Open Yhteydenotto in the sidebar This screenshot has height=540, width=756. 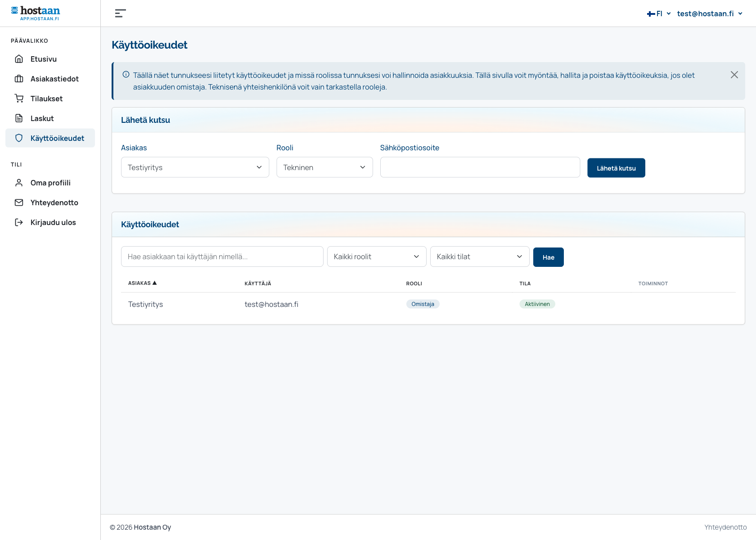click(50, 202)
